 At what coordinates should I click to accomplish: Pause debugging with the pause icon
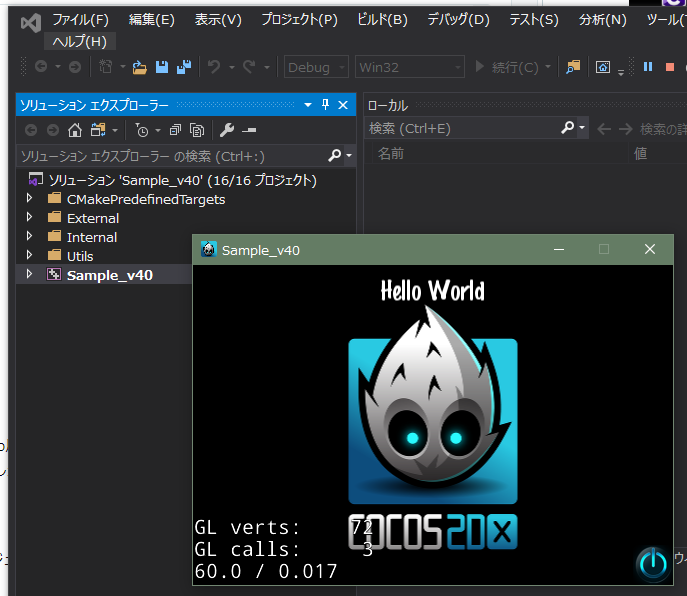(648, 67)
